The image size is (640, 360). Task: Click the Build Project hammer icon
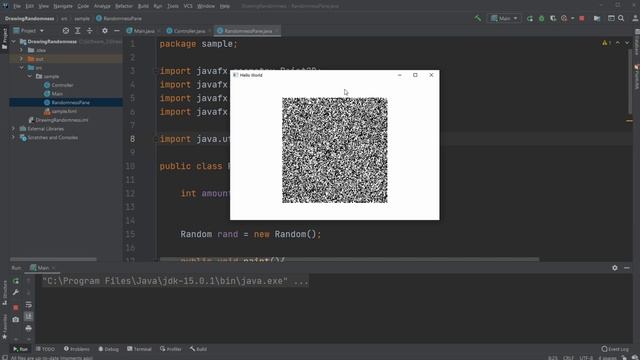pyautogui.click(x=478, y=18)
